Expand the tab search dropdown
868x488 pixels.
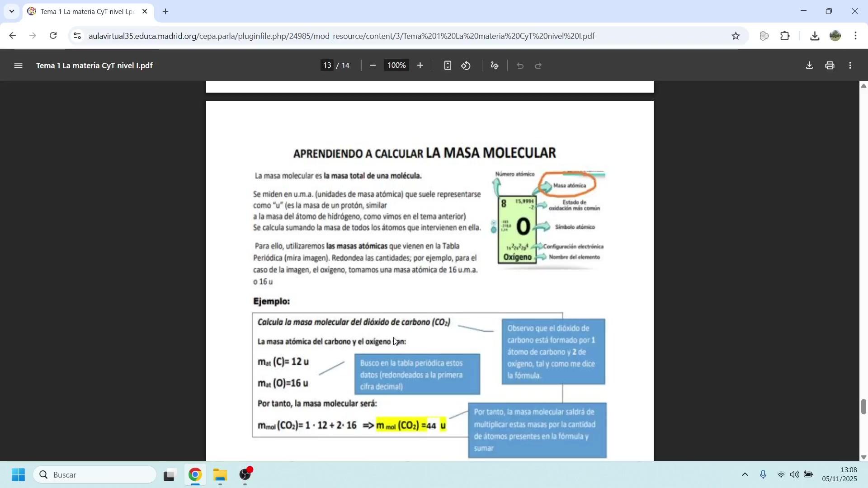coord(12,11)
